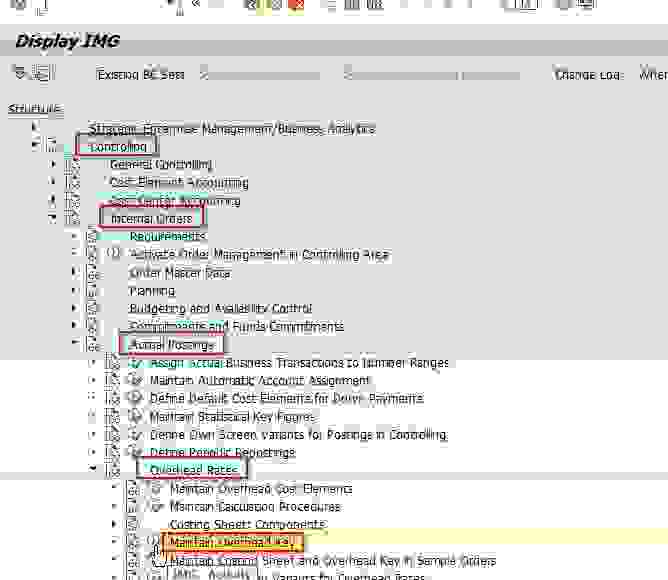Click execute icon for Define Periodic Repostings
The height and width of the screenshot is (580, 668).
[137, 453]
